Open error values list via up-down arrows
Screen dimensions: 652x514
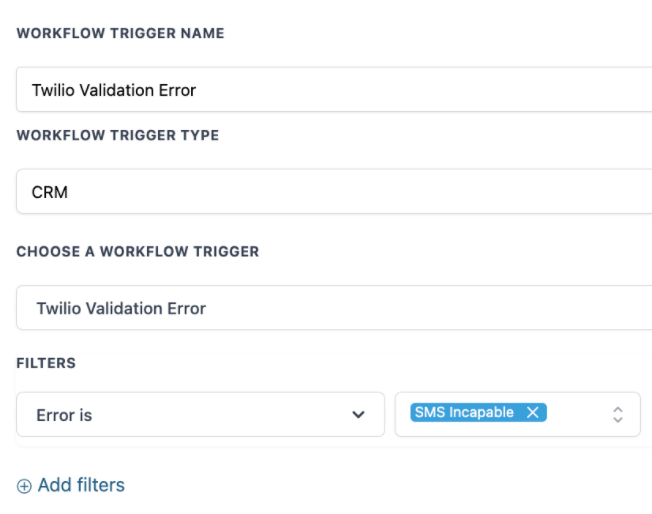pyautogui.click(x=618, y=414)
